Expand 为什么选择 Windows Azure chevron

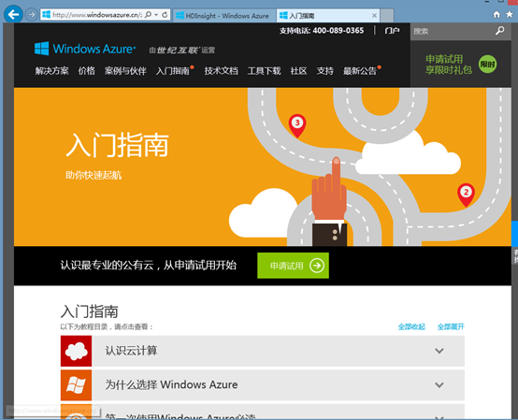439,385
